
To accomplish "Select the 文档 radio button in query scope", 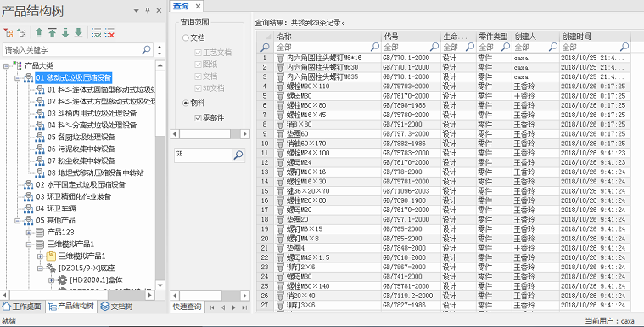I will 186,37.
